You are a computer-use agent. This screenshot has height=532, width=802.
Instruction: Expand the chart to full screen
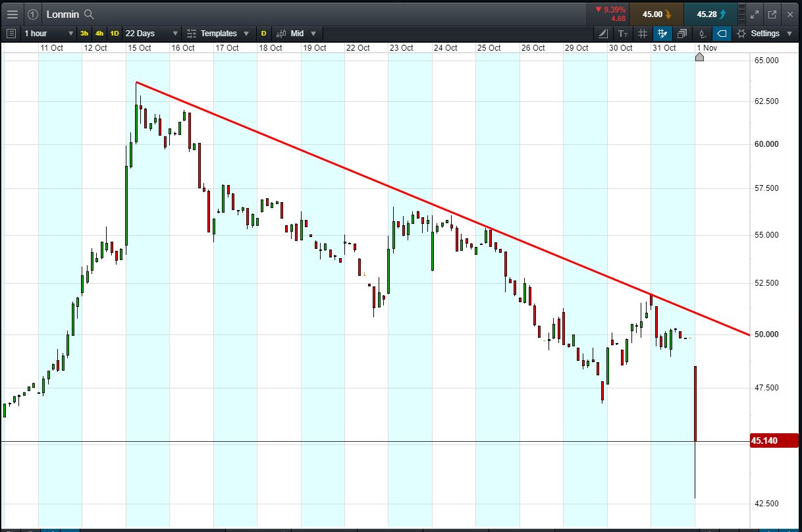[x=755, y=14]
